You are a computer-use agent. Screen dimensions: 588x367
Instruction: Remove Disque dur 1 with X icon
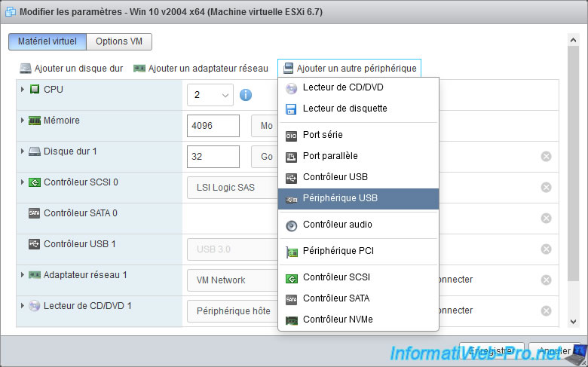click(x=546, y=157)
